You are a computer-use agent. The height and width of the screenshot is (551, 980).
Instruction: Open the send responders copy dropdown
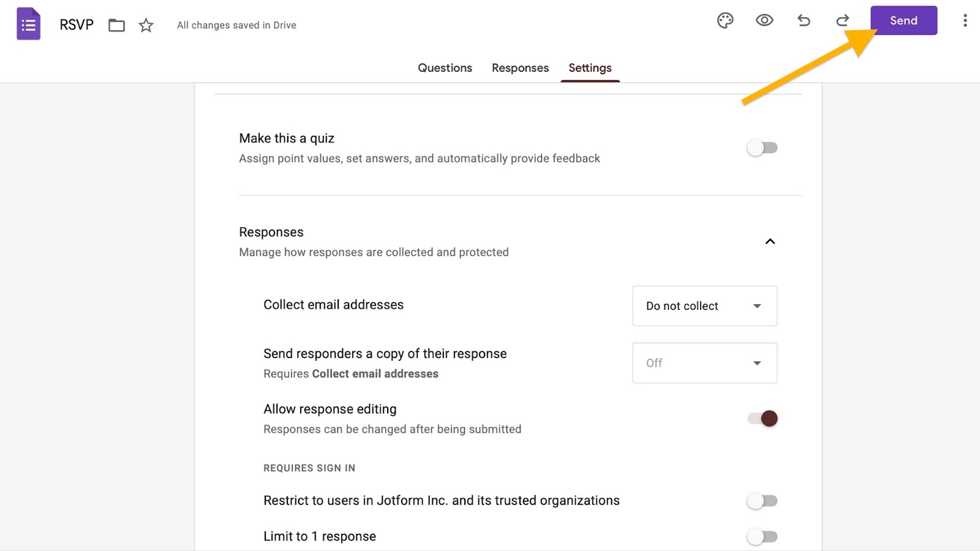704,363
